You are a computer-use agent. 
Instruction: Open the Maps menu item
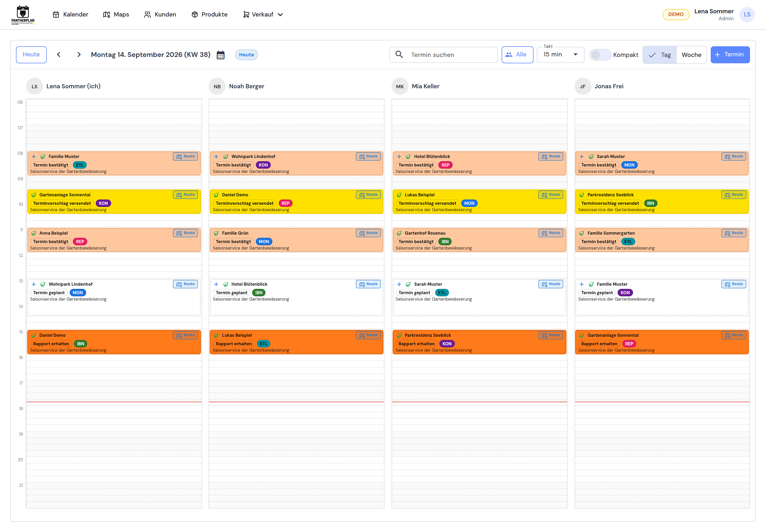pyautogui.click(x=116, y=15)
